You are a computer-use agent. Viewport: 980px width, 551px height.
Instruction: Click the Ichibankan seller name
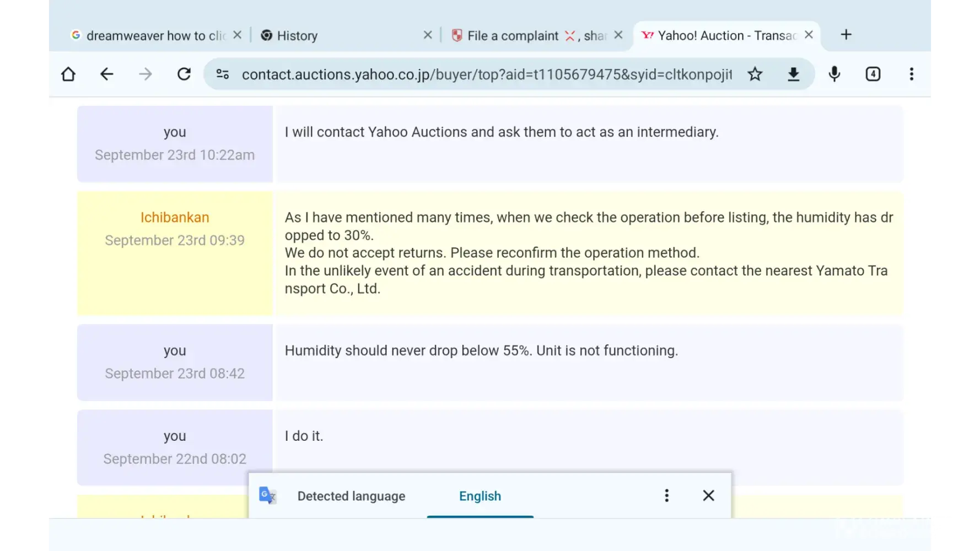[175, 218]
